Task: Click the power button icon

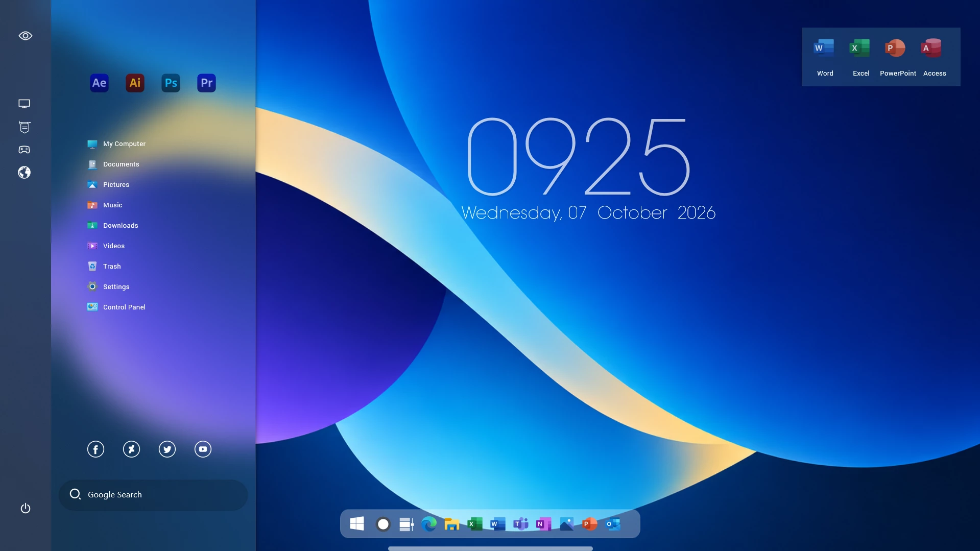Action: tap(26, 508)
